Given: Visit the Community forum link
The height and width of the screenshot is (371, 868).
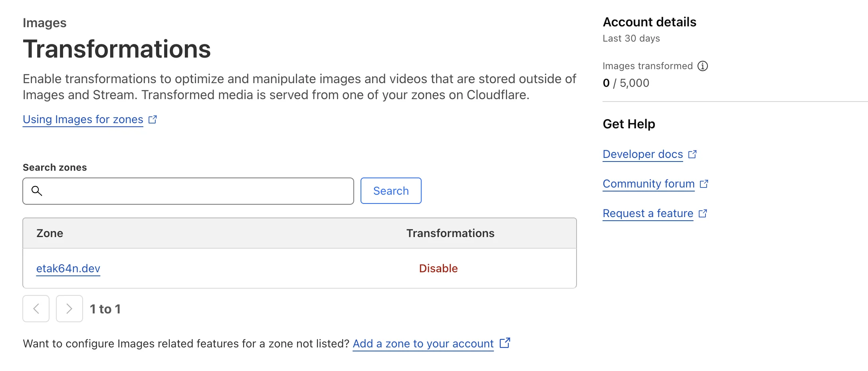Looking at the screenshot, I should (x=648, y=184).
